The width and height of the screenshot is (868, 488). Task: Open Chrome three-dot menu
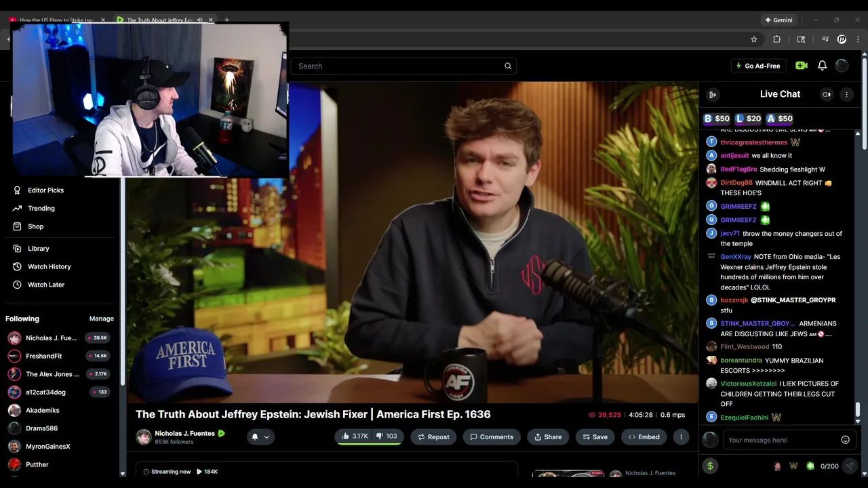859,39
